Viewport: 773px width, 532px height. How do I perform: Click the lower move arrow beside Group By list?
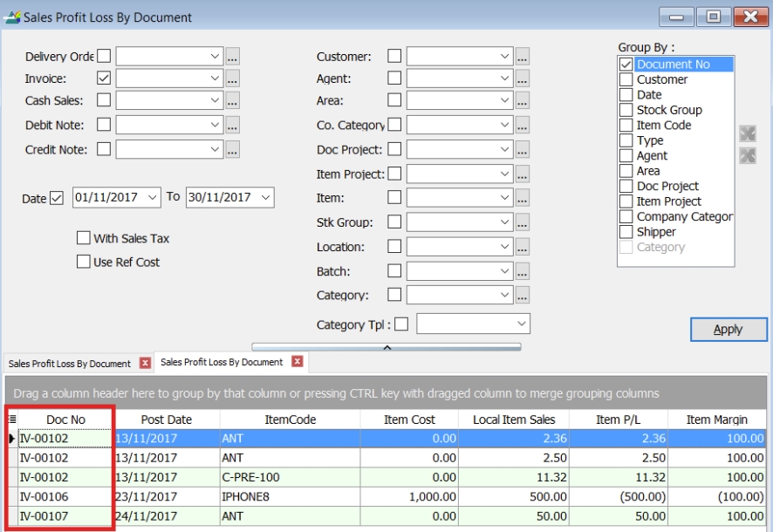coord(747,155)
